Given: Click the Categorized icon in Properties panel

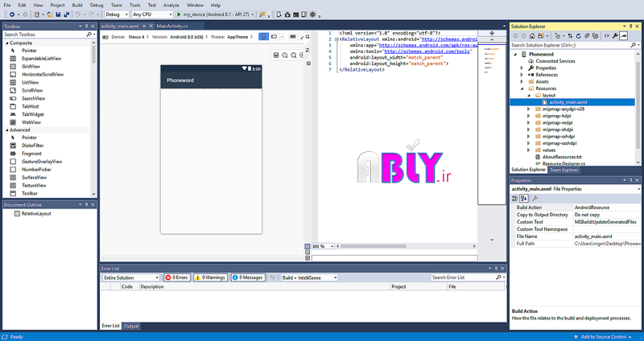Looking at the screenshot, I should [514, 198].
